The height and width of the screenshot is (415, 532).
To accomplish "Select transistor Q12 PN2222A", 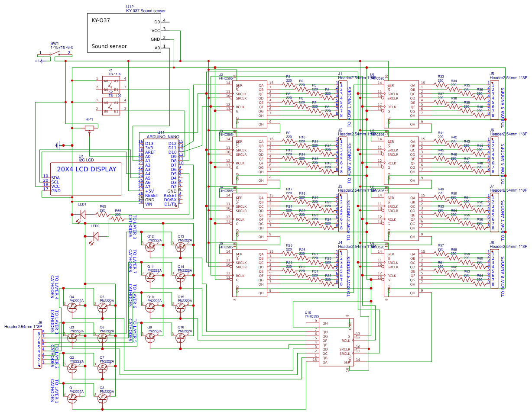I will (x=150, y=247).
